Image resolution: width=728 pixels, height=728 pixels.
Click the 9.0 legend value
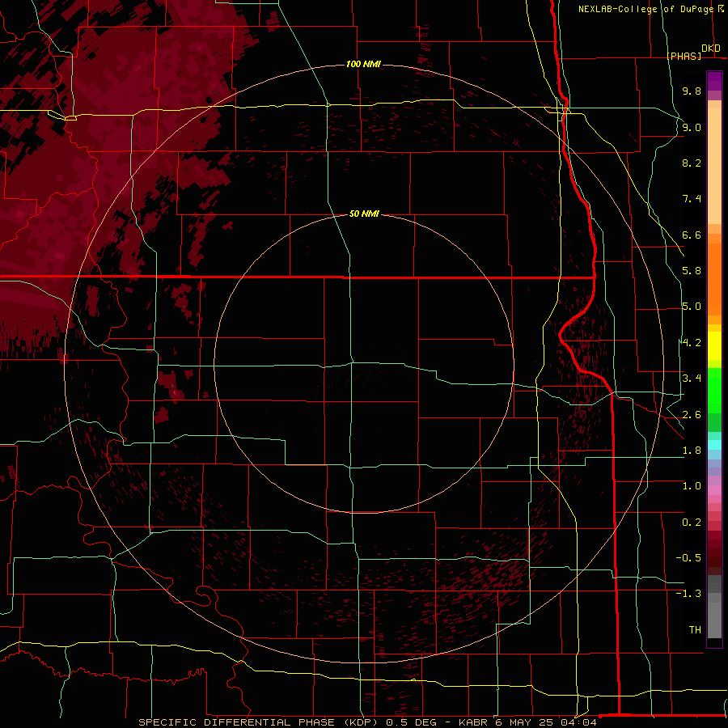coord(692,127)
